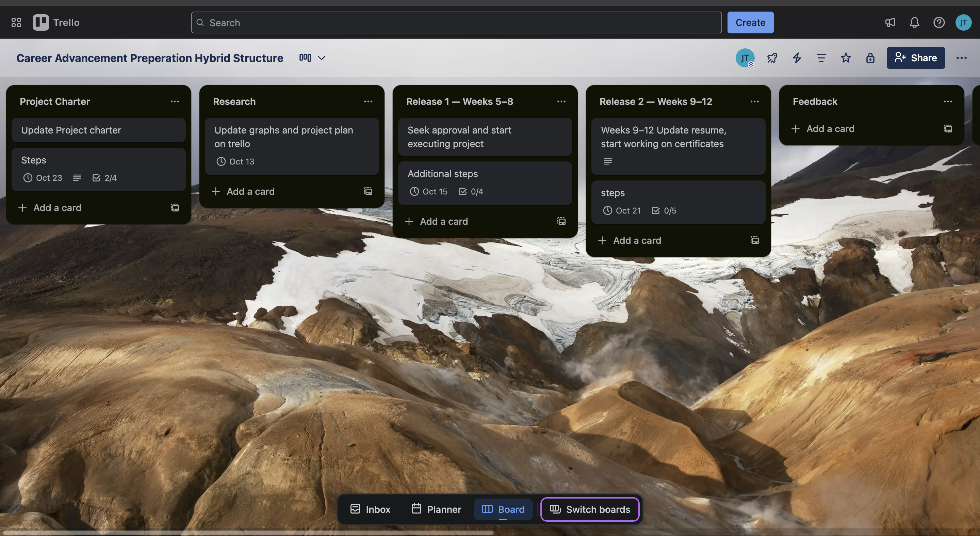This screenshot has height=536, width=980.
Task: Expand the board views chevron next to title
Action: pyautogui.click(x=322, y=58)
